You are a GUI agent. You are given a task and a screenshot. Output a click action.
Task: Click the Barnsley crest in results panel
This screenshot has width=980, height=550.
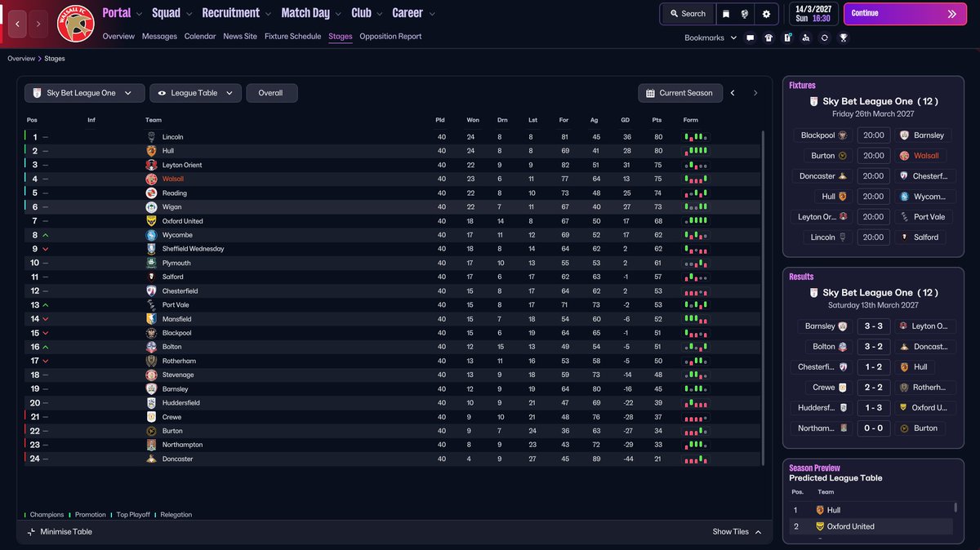tap(843, 326)
